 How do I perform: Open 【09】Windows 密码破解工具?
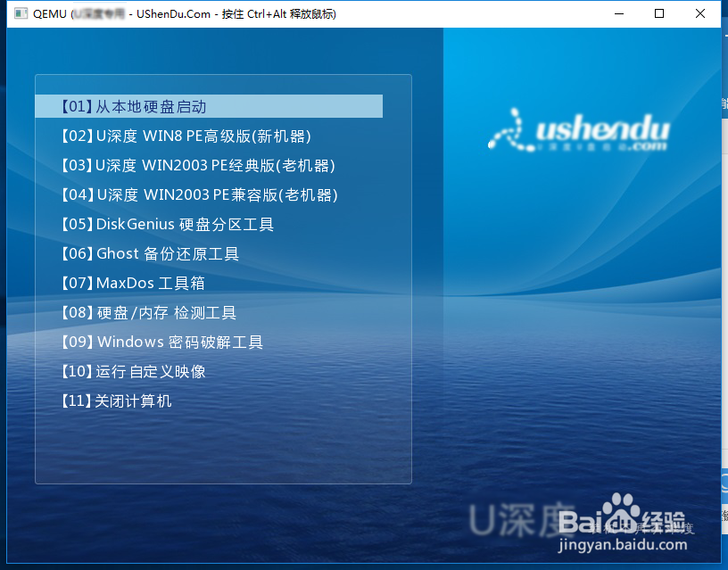coord(162,342)
